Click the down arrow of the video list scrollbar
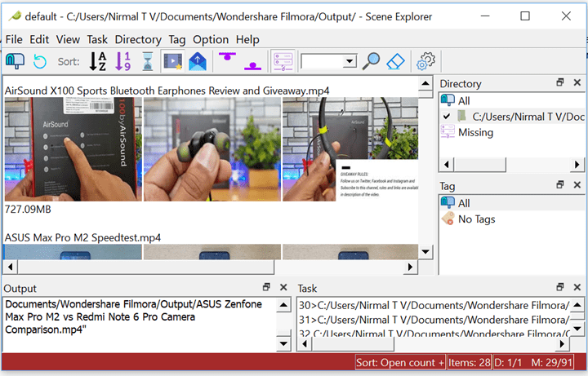The image size is (588, 376). pyautogui.click(x=425, y=252)
